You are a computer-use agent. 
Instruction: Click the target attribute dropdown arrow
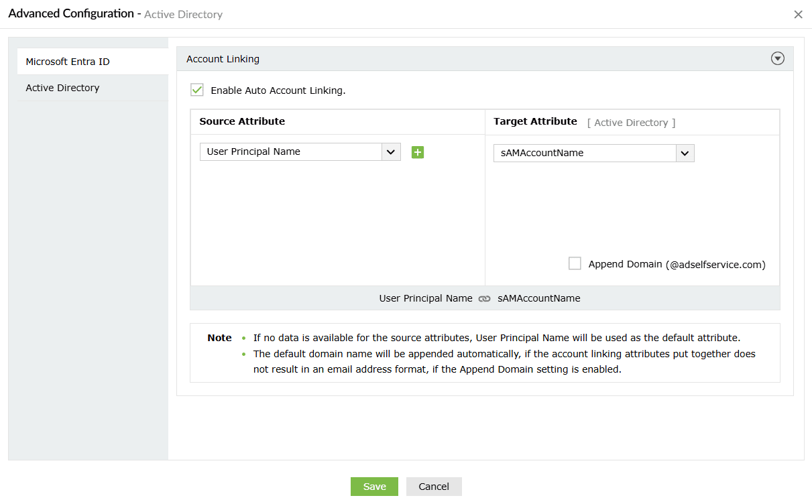pyautogui.click(x=685, y=153)
